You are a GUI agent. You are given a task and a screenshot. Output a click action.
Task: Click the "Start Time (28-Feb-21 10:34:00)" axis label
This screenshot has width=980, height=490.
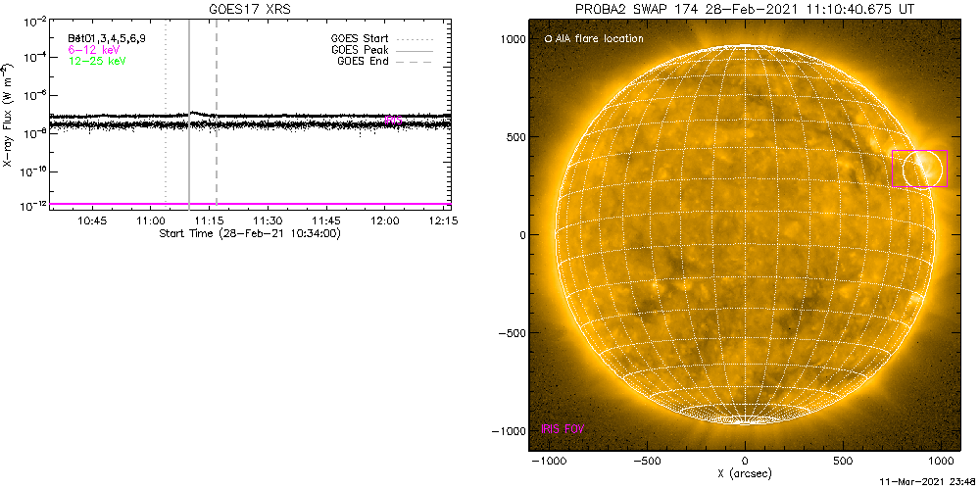coord(250,233)
